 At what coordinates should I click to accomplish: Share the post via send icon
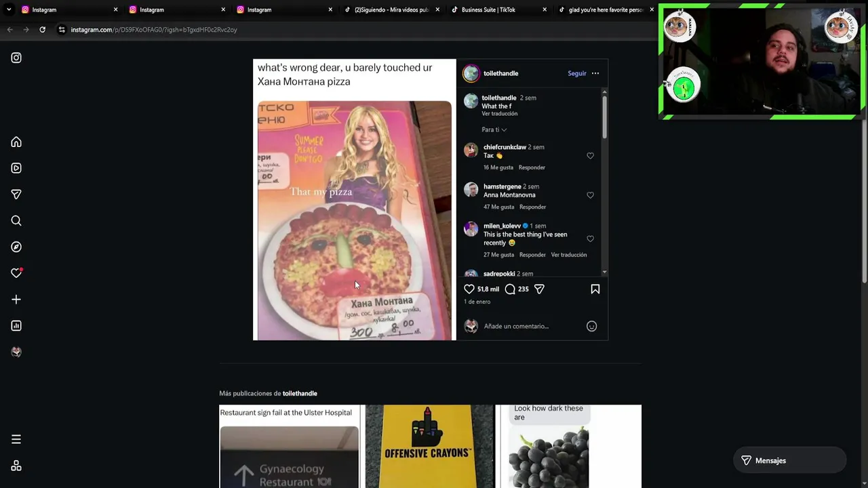pos(539,289)
